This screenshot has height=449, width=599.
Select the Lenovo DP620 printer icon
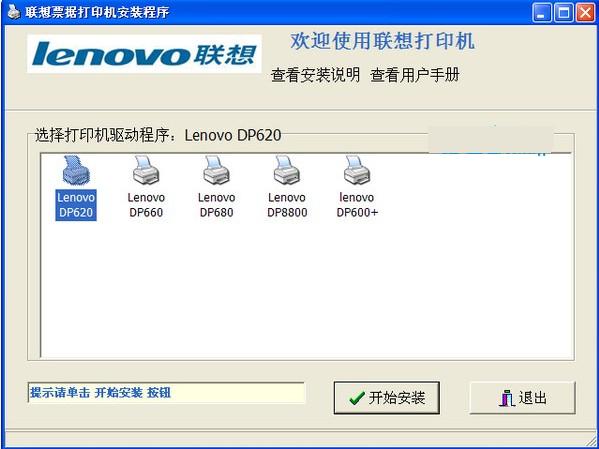click(76, 170)
